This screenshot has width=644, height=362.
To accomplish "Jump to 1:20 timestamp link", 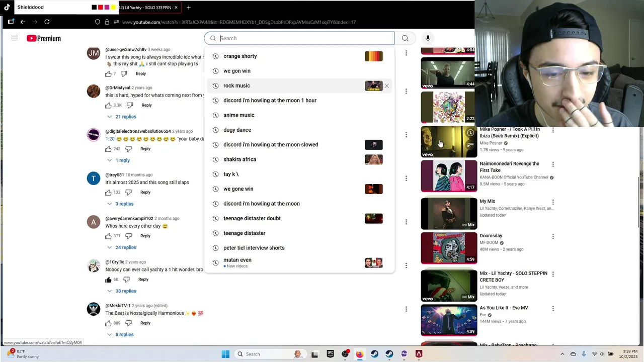I will [110, 139].
